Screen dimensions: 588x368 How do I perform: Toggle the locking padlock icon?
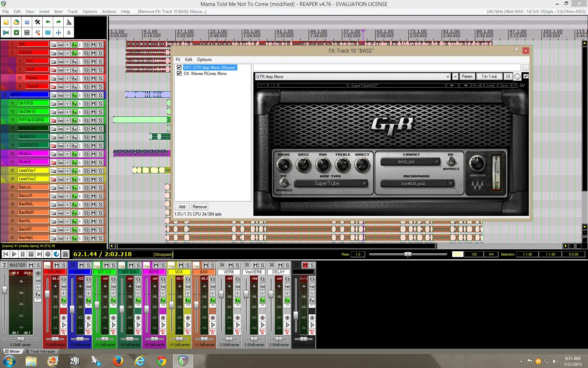69,33
